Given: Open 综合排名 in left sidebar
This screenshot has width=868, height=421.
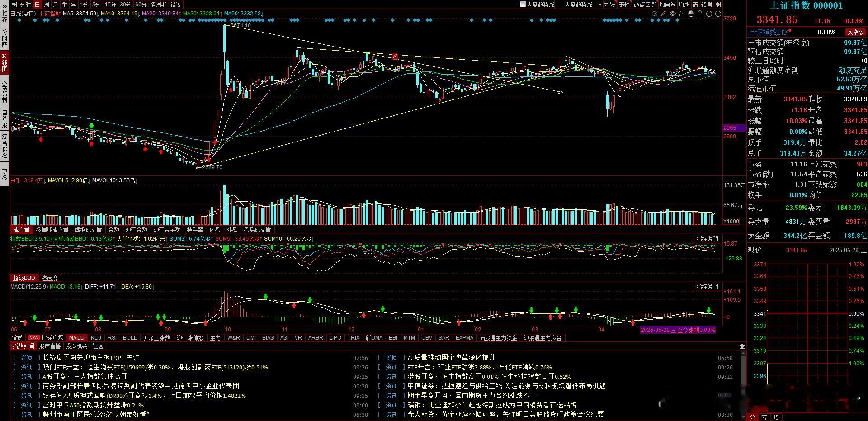Looking at the screenshot, I should coord(5,146).
